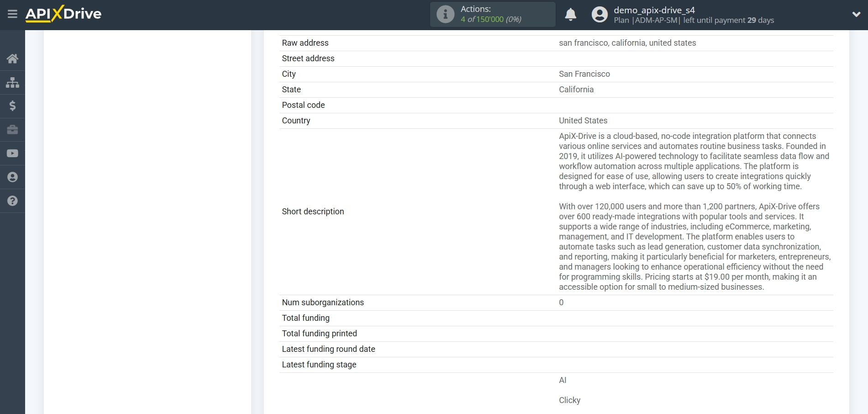Open the YouTube channel icon in sidebar
The height and width of the screenshot is (414, 868).
[12, 154]
